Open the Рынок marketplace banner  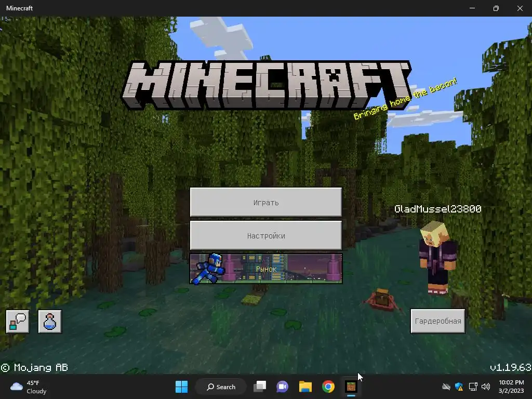click(x=265, y=269)
